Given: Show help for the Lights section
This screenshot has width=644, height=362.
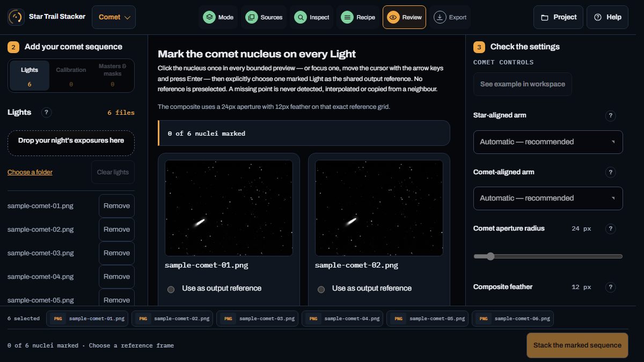Looking at the screenshot, I should [x=47, y=113].
